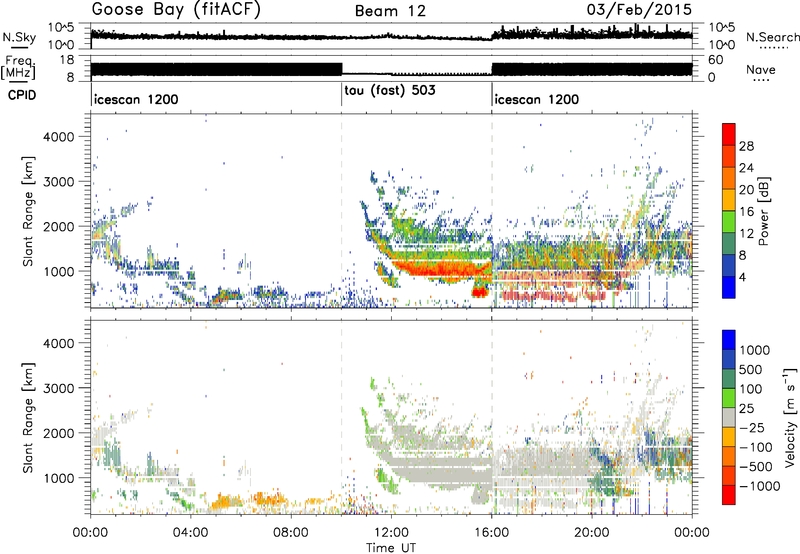The width and height of the screenshot is (800, 554).
Task: Click the 'tau (fast) 503' CPID label
Action: pos(390,91)
